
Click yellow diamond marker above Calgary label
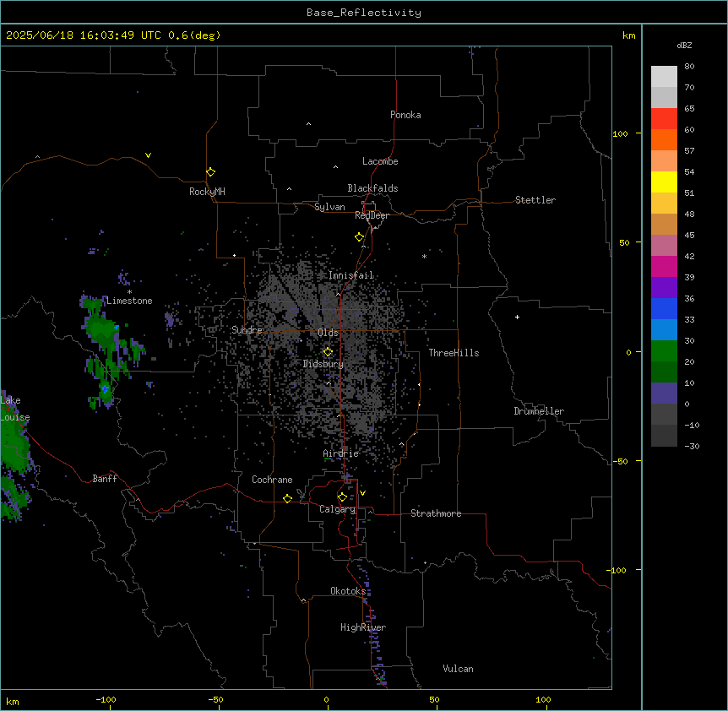click(x=342, y=497)
